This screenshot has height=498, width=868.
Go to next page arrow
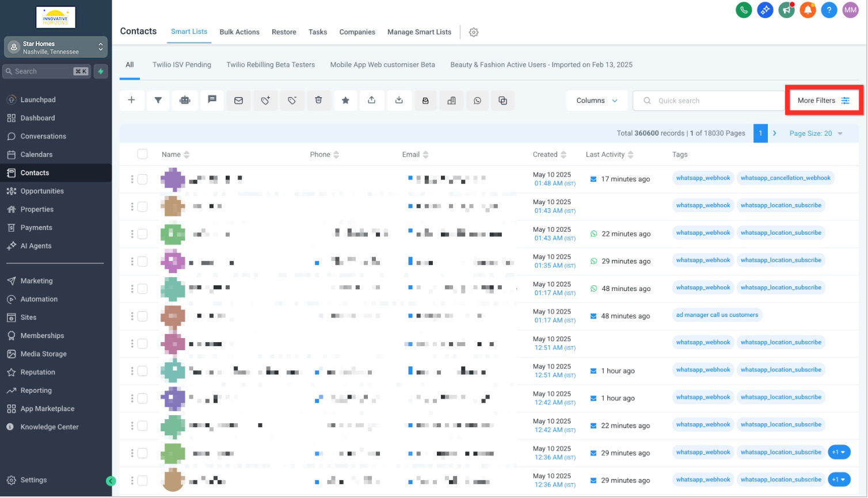[x=775, y=133]
